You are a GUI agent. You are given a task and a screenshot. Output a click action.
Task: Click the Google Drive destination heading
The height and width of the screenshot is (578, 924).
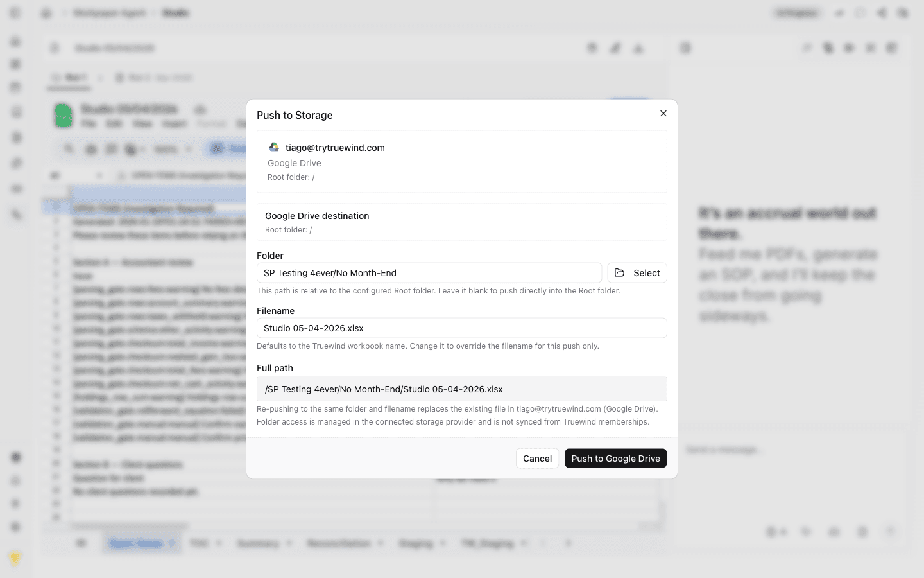click(x=317, y=216)
